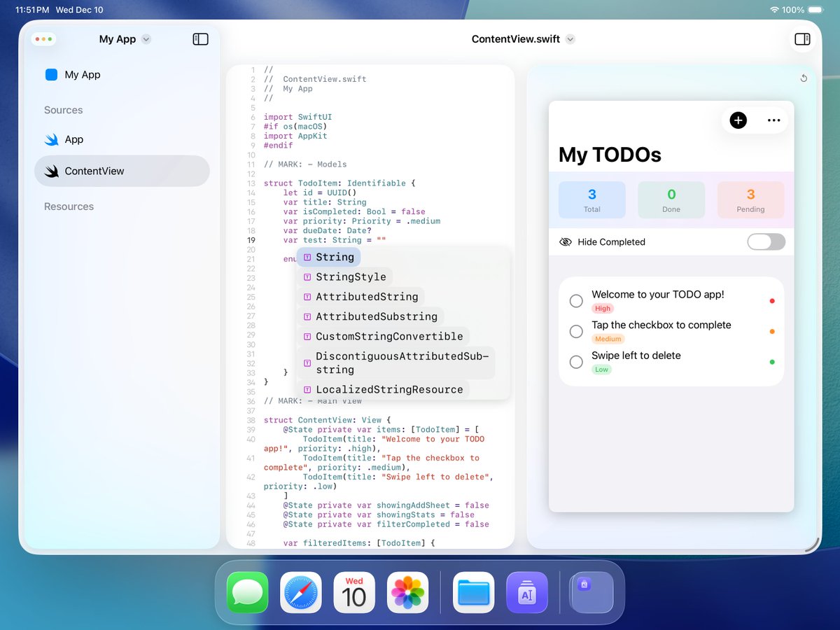Toggle the right preview panel icon
The height and width of the screenshot is (630, 840).
(x=802, y=39)
